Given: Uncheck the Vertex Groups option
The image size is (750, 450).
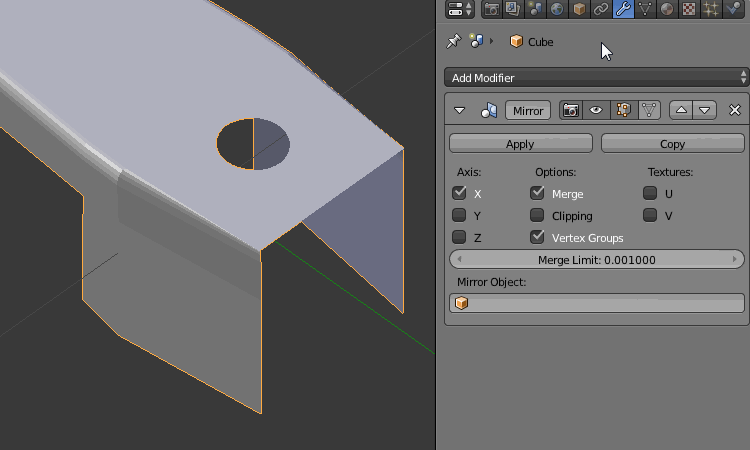Looking at the screenshot, I should [x=537, y=237].
